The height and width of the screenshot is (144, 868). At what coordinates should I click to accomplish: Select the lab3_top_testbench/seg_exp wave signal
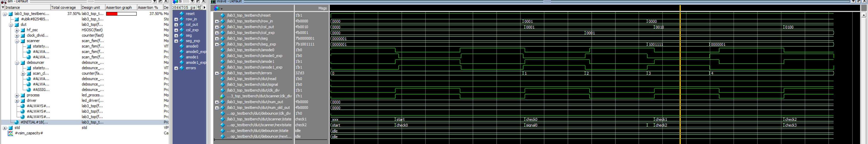coord(251,44)
